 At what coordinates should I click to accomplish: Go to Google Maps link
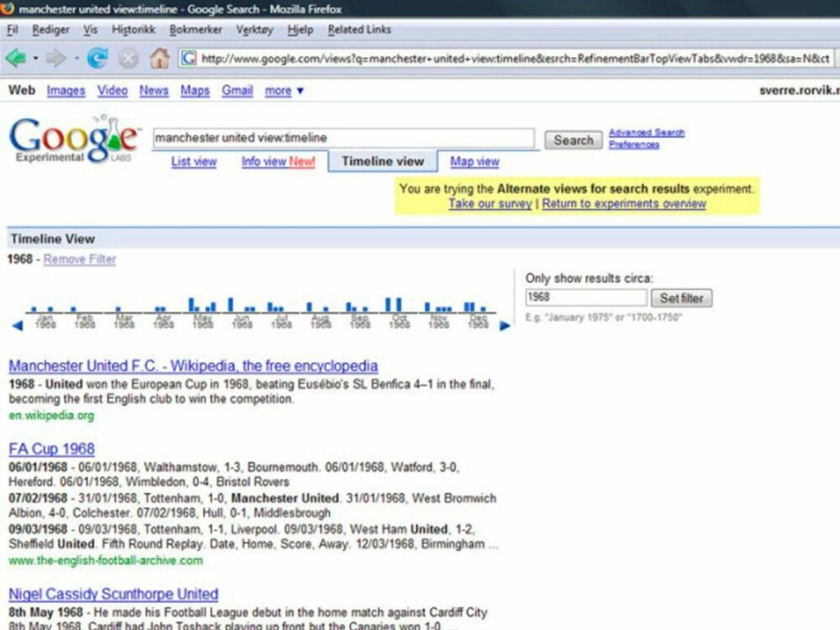(195, 91)
